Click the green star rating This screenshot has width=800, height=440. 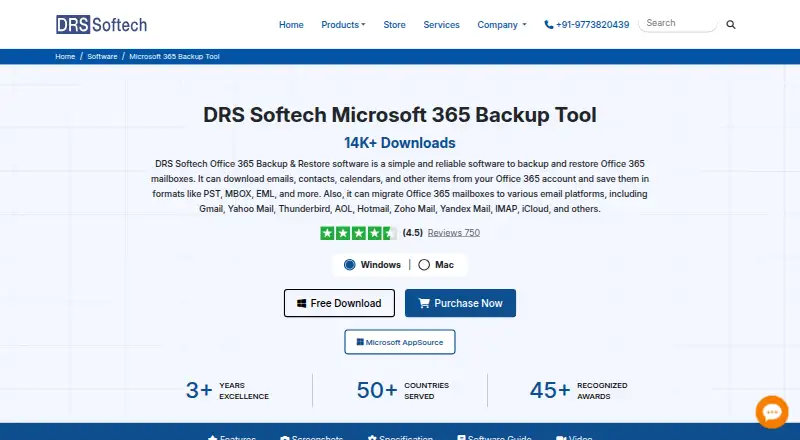click(x=358, y=233)
